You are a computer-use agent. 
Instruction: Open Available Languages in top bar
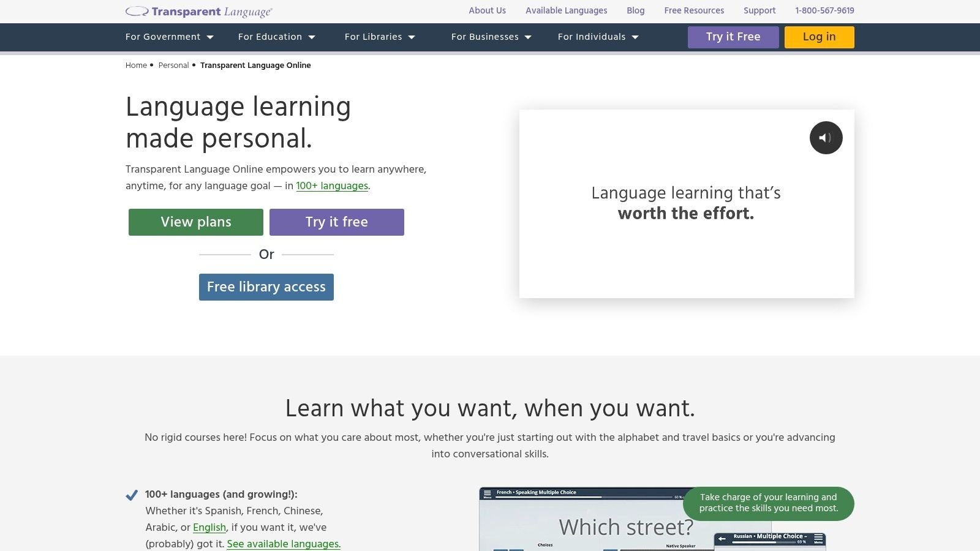[x=567, y=10]
